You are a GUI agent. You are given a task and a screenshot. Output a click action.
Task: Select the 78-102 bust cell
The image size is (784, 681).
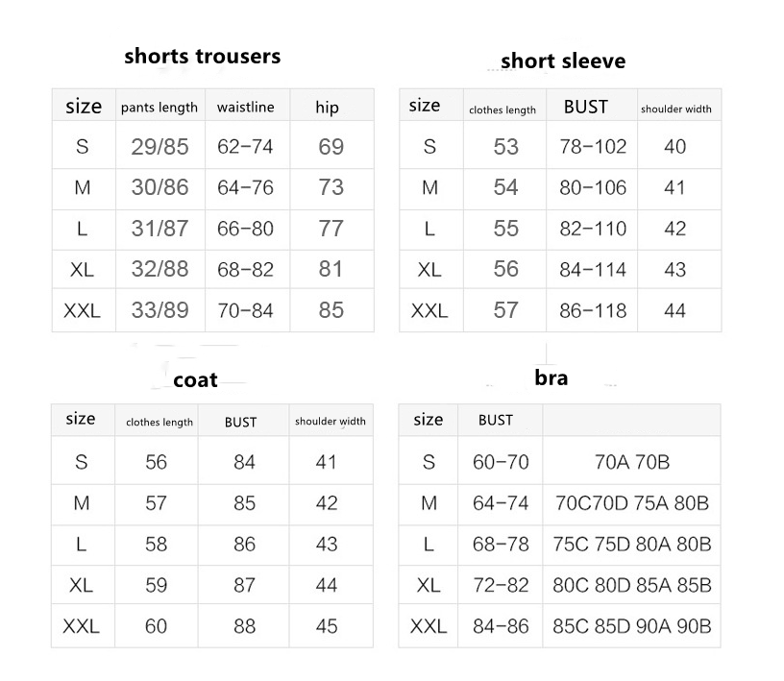coord(593,147)
